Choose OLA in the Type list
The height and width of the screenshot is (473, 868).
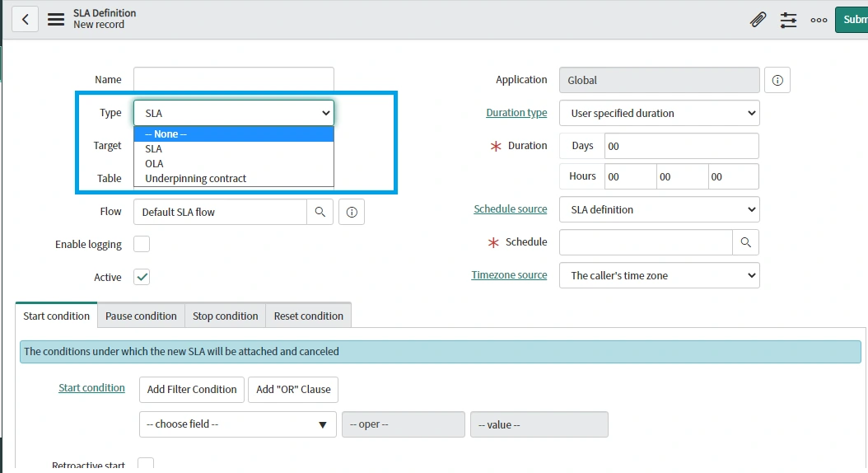tap(234, 163)
